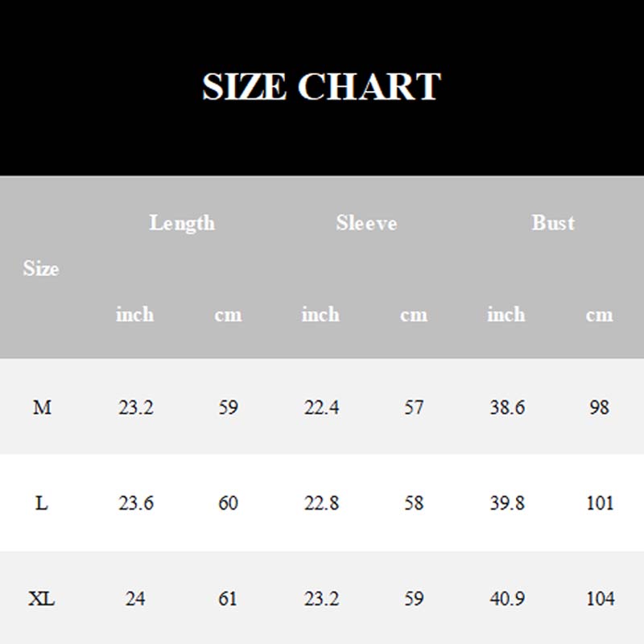
Task: Click the XL size row label
Action: 42,599
